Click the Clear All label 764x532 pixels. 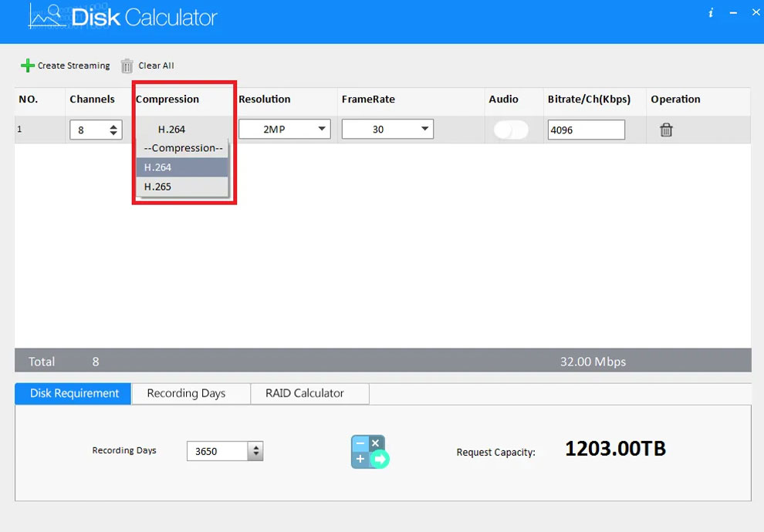coord(156,66)
